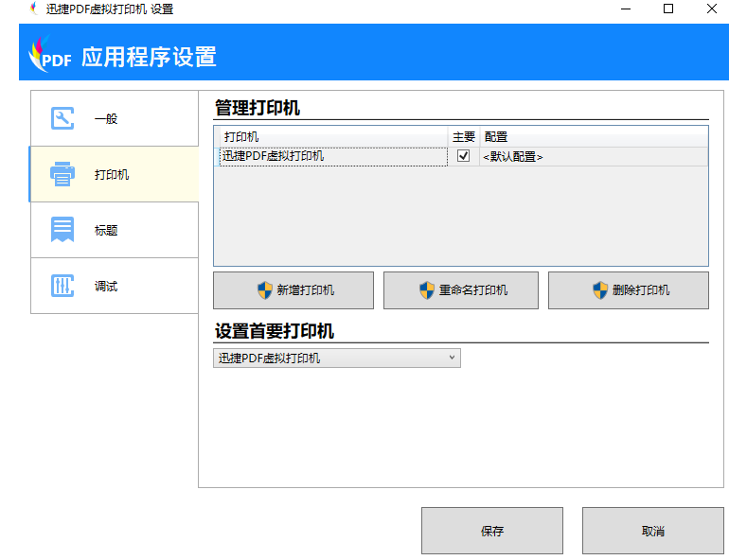
Task: Click shield icon on 删除打印机 button
Action: [600, 290]
